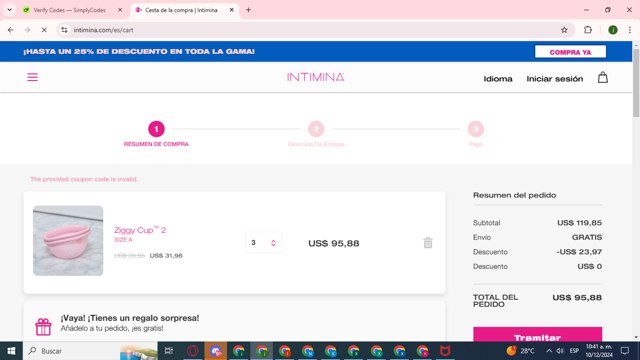Click the SIZE A label
Image resolution: width=640 pixels, height=360 pixels.
click(x=123, y=240)
